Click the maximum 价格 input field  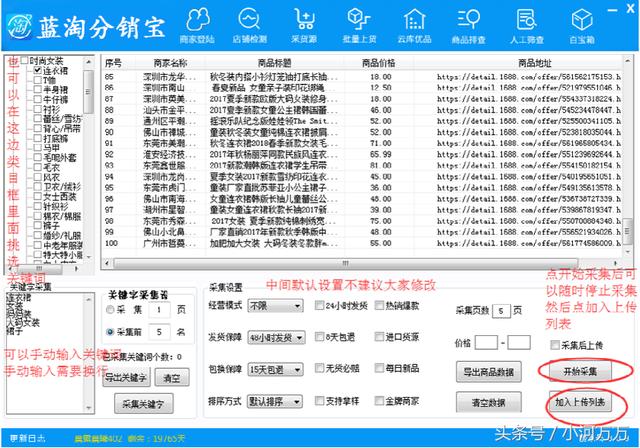coord(519,343)
